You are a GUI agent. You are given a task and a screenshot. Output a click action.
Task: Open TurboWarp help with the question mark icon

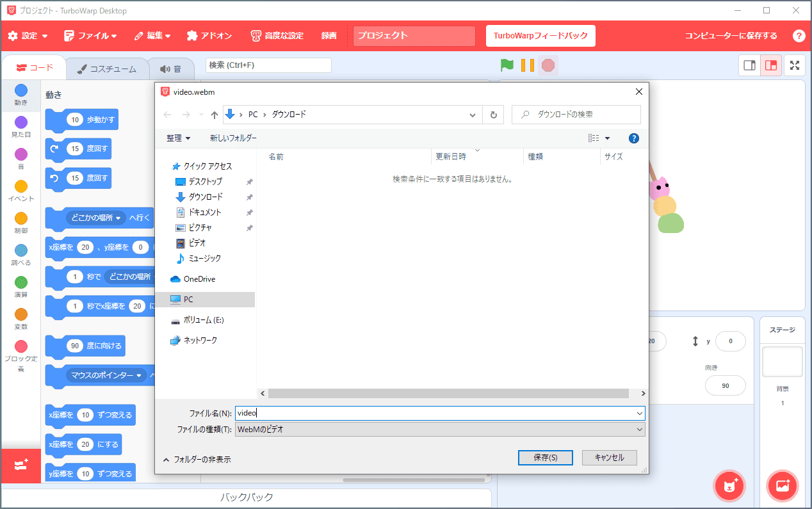click(799, 35)
